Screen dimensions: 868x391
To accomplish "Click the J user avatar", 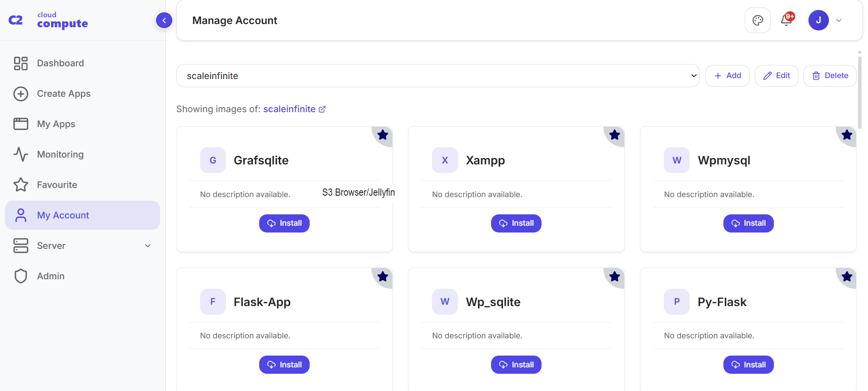I will (818, 20).
